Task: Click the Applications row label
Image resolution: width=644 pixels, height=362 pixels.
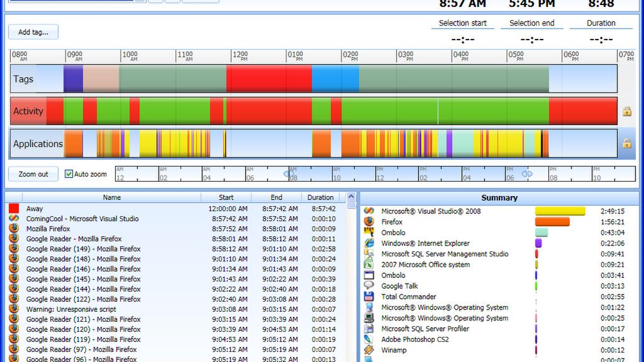Action: click(x=38, y=144)
